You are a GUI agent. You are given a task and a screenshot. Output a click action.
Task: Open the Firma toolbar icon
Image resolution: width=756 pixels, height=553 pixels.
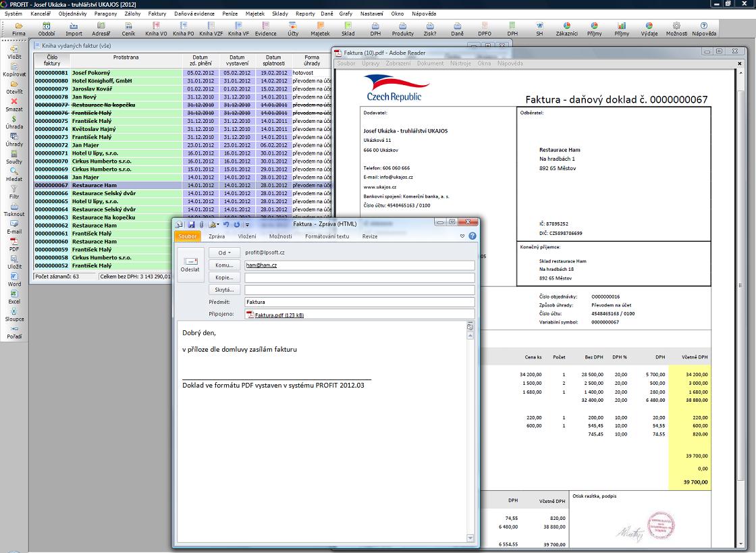[19, 29]
